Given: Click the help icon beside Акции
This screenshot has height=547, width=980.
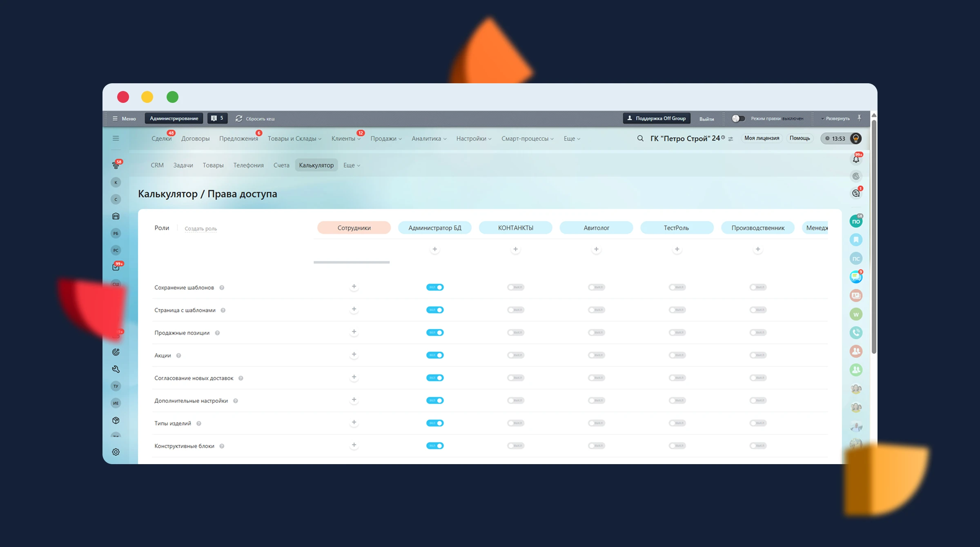Looking at the screenshot, I should point(178,356).
